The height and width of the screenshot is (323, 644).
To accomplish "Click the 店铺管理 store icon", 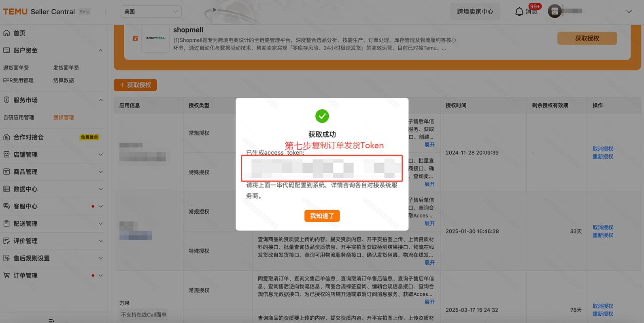I will click(x=6, y=155).
